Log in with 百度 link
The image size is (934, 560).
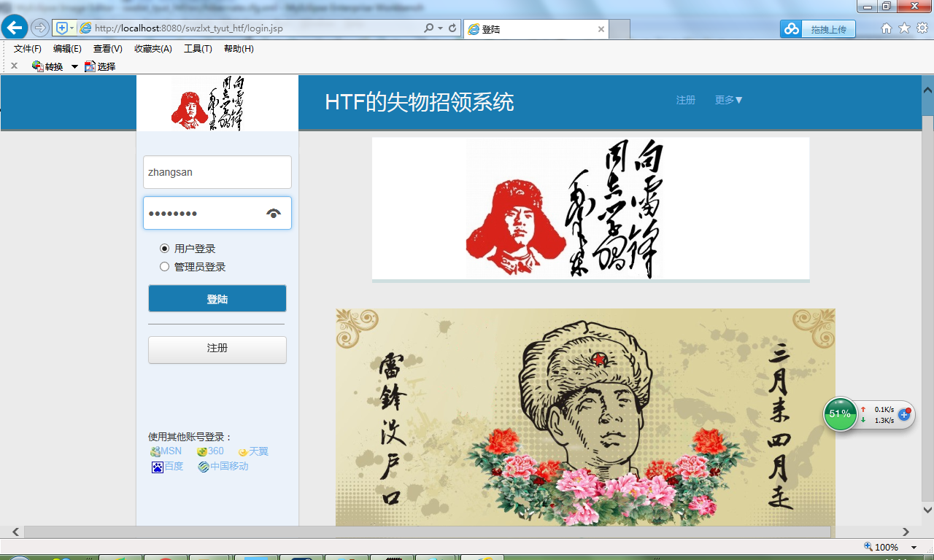pos(174,466)
